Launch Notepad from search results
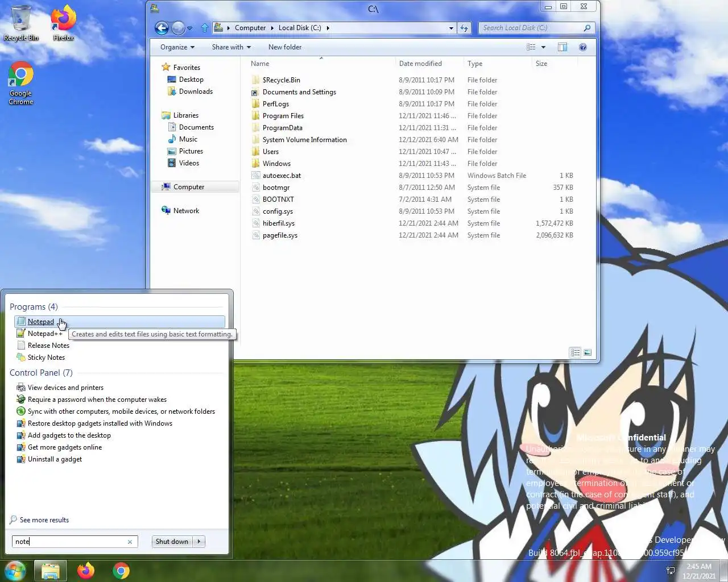Viewport: 728px width, 582px height. tap(120, 322)
